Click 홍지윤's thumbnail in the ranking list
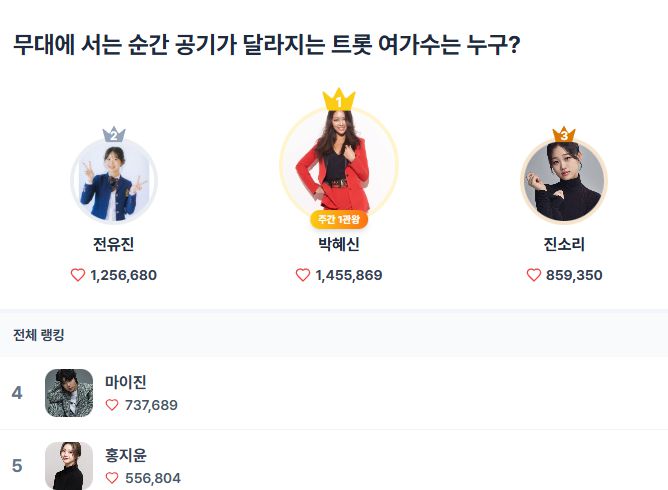 tap(69, 466)
